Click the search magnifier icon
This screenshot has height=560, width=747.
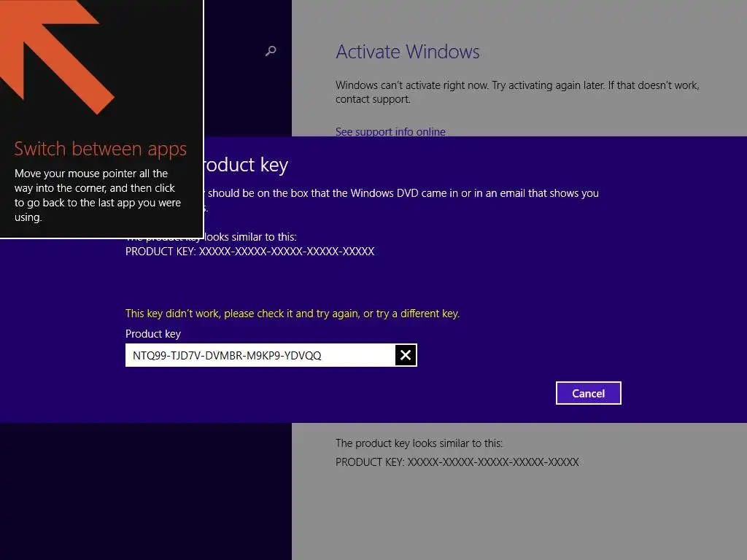[271, 50]
